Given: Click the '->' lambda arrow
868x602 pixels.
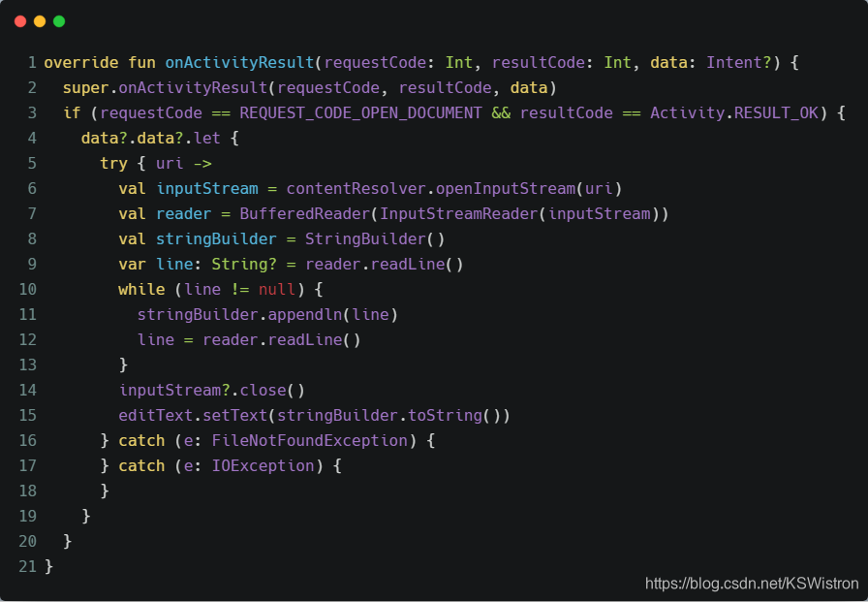Looking at the screenshot, I should point(202,164).
